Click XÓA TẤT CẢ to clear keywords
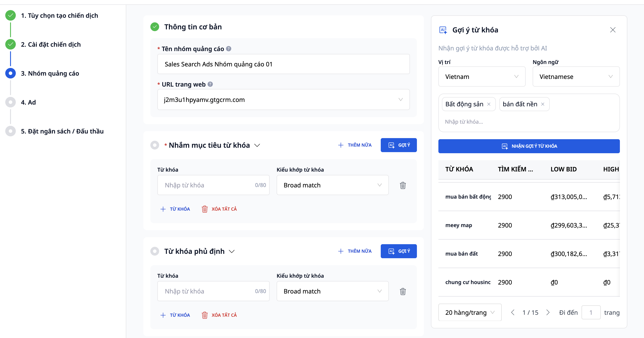 [x=219, y=209]
